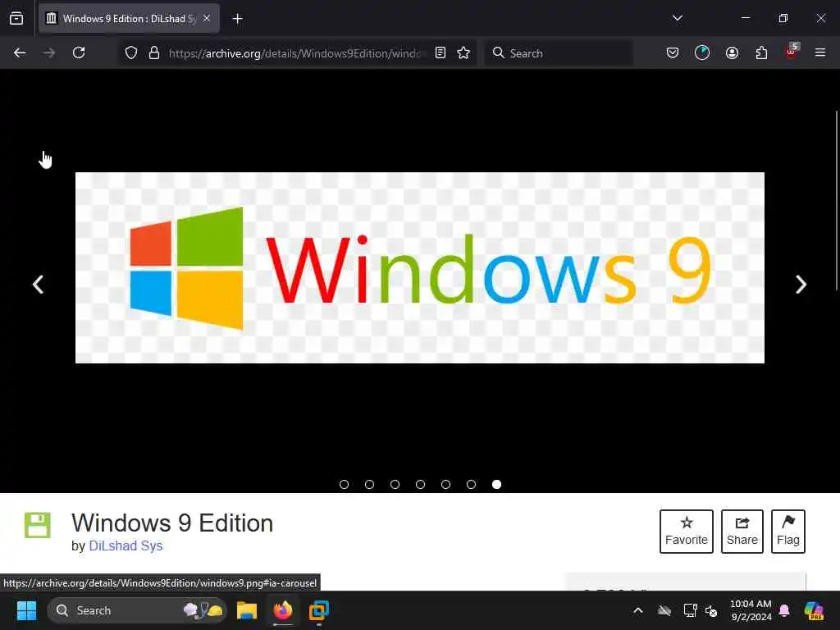Click the network display tray icon
The height and width of the screenshot is (630, 840).
click(690, 610)
